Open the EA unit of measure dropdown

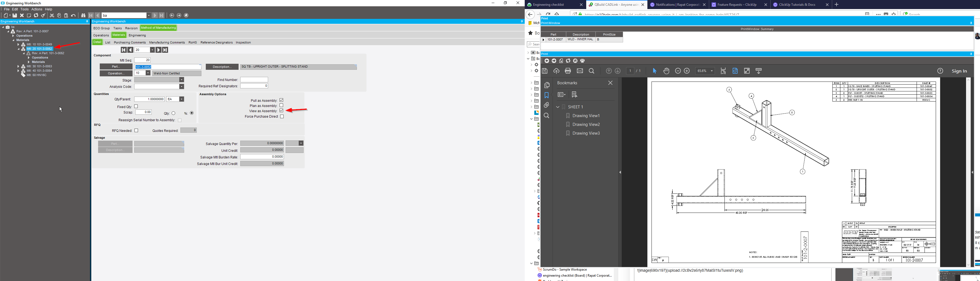click(181, 99)
